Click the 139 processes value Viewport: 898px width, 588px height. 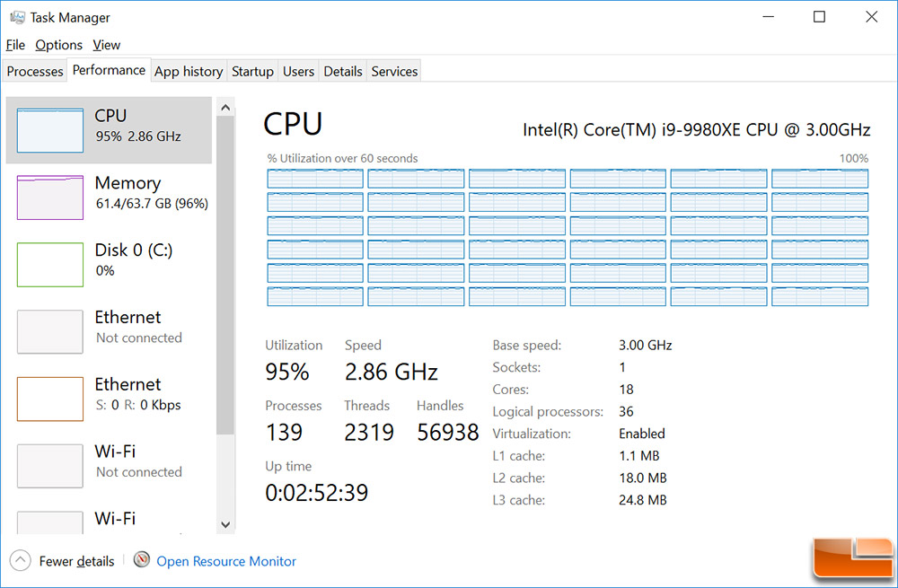[284, 433]
